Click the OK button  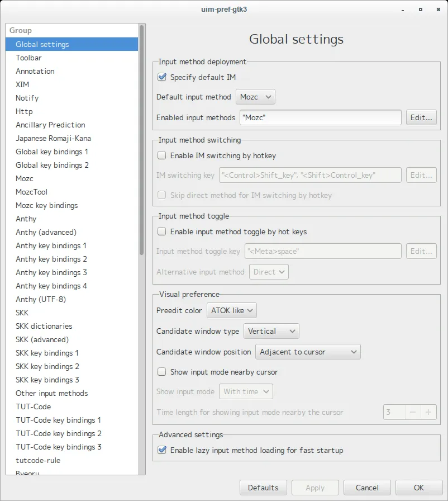click(418, 488)
